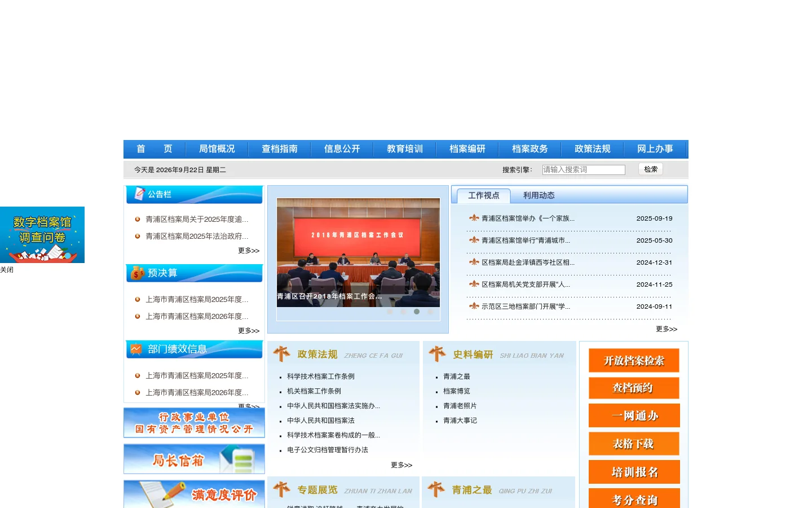Open the 局长信箱 banner
This screenshot has width=812, height=508.
point(194,459)
